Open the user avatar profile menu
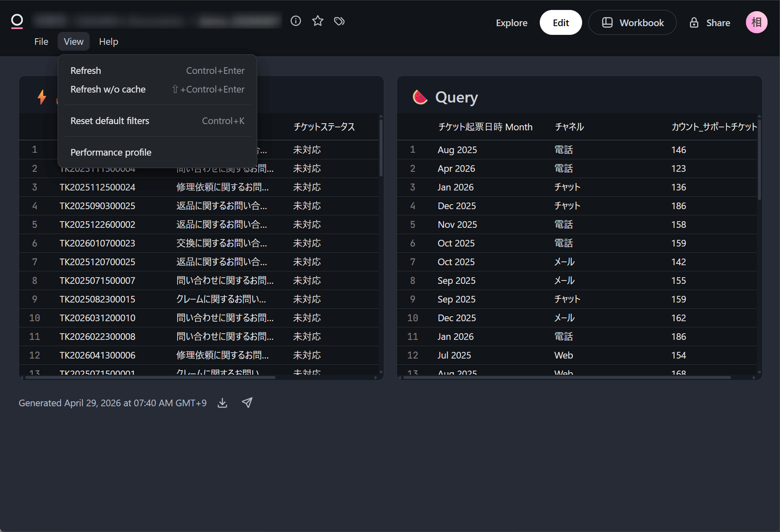The width and height of the screenshot is (780, 532). 756,22
